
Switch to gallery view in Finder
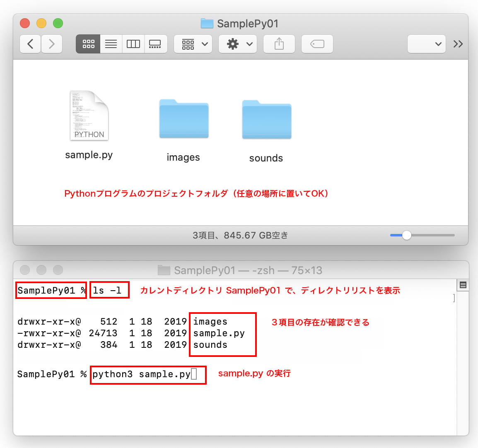click(x=155, y=44)
